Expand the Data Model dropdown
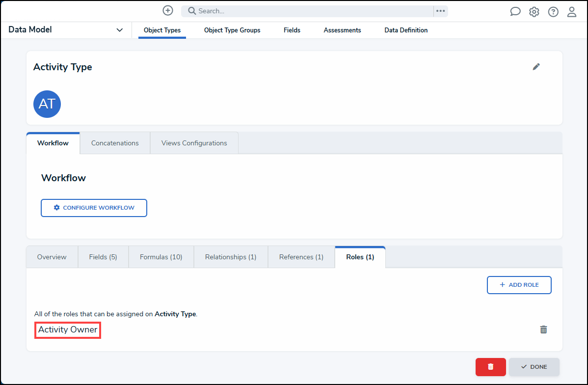The height and width of the screenshot is (385, 588). pyautogui.click(x=119, y=30)
